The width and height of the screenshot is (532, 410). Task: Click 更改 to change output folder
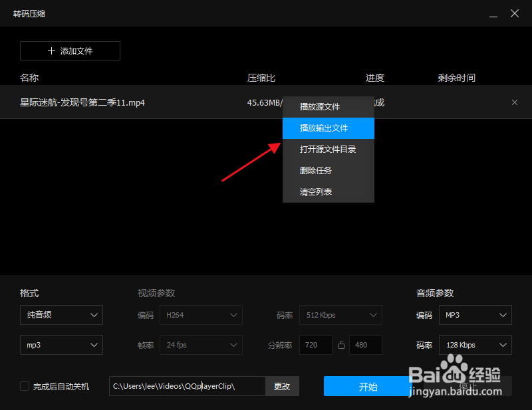click(x=282, y=386)
